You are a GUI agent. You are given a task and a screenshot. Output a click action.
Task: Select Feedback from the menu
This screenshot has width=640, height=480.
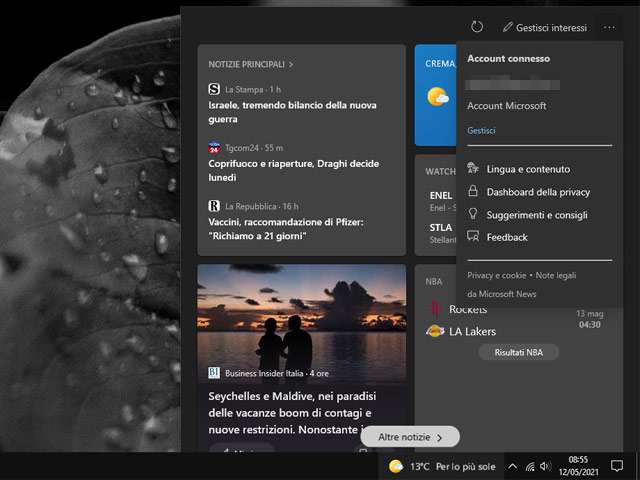pos(507,237)
